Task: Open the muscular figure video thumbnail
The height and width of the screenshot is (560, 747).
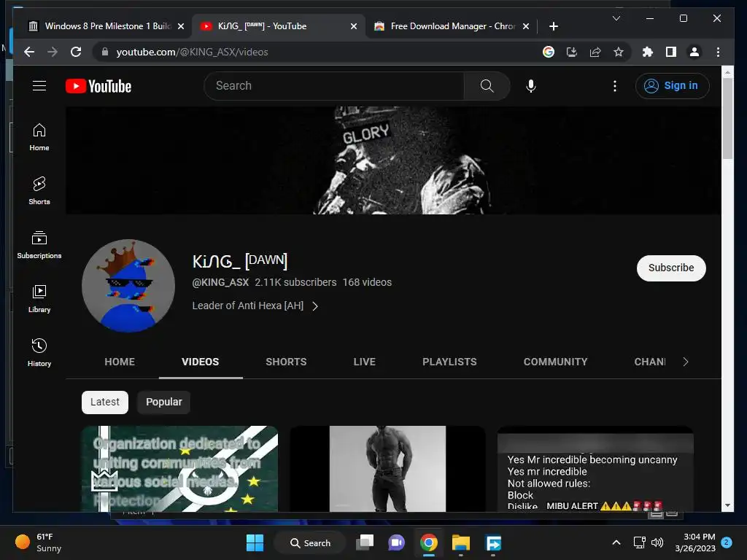Action: 387,469
